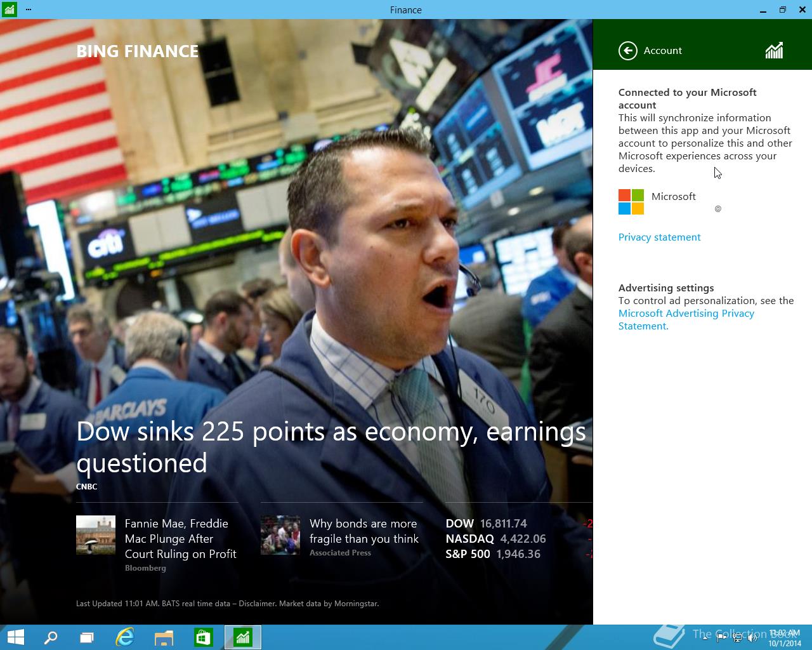Viewport: 812px width, 650px height.
Task: Close the Finance window
Action: [802, 10]
